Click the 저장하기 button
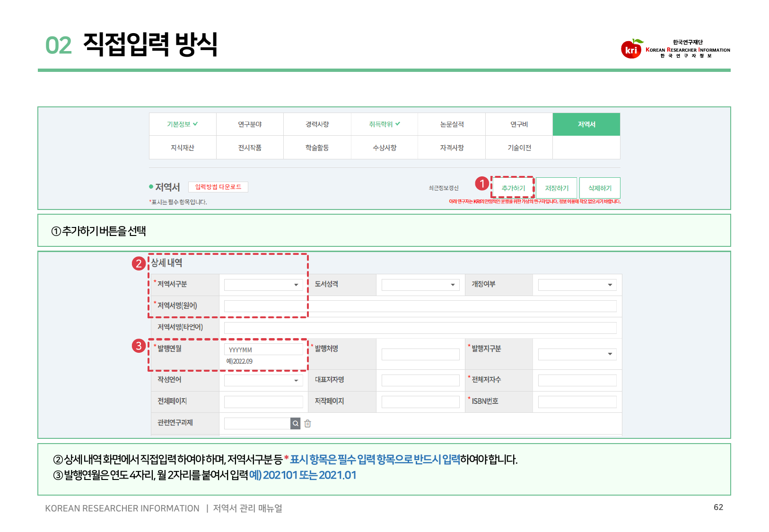 (x=557, y=188)
